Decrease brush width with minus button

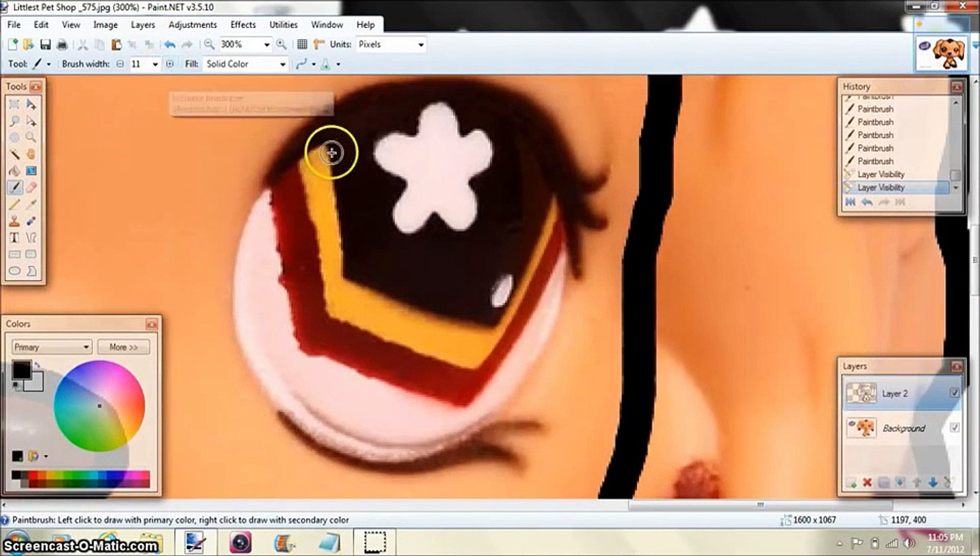120,64
